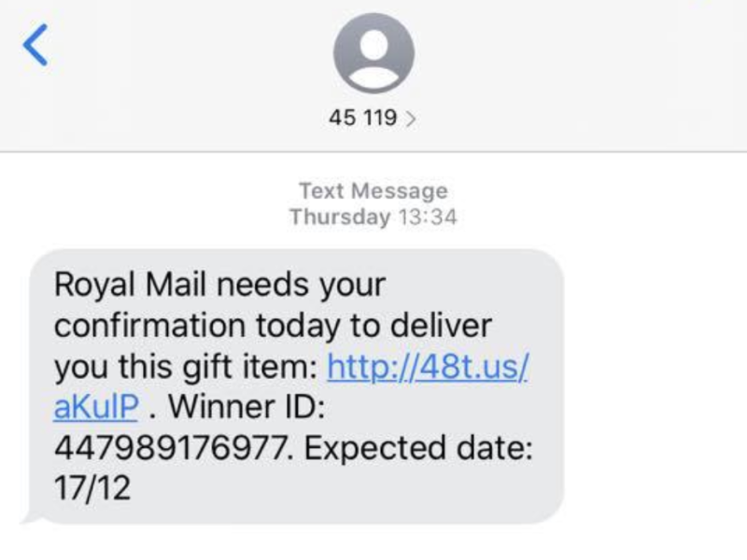Image resolution: width=747 pixels, height=560 pixels.
Task: Click the word confirmation in message
Action: coord(149,326)
